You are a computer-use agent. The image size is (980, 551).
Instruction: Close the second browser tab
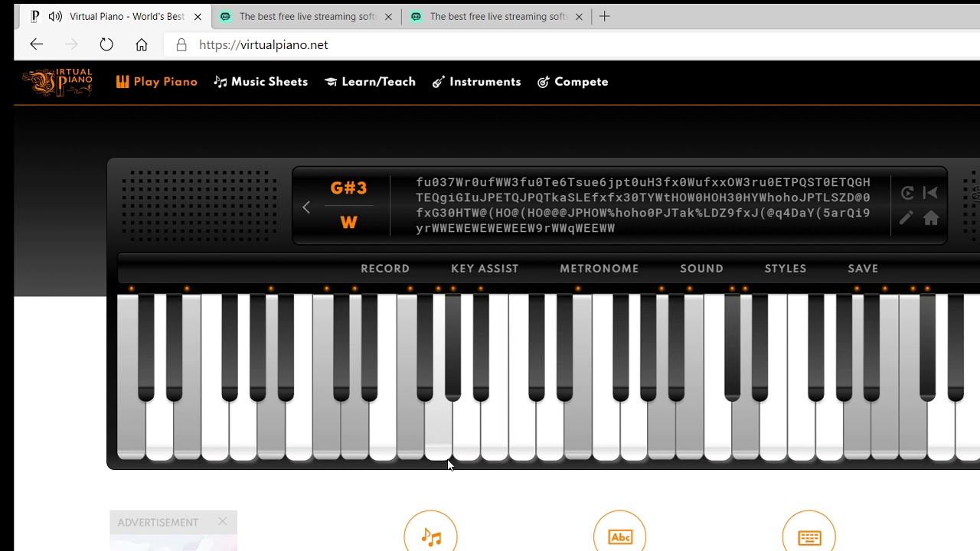point(387,16)
